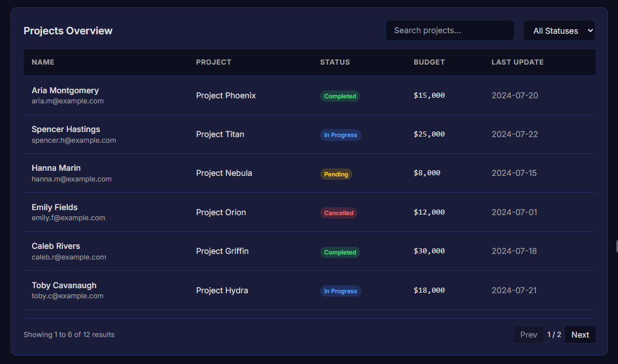The width and height of the screenshot is (618, 364).
Task: Go to Next page of results
Action: (x=580, y=335)
